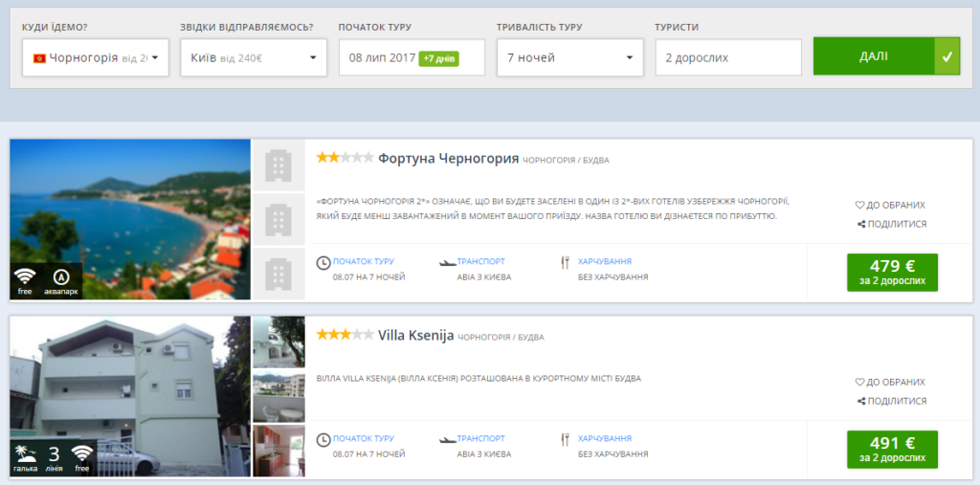This screenshot has height=485, width=980.
Task: Click the ЧОРНОГОРІЯ / БУДВА location next to Фортуна Черногория
Action: pyautogui.click(x=566, y=161)
